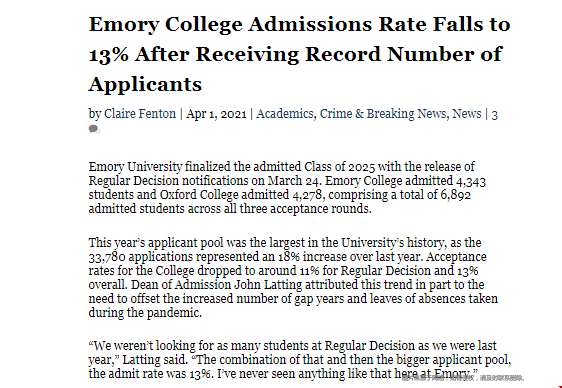Image resolution: width=562 pixels, height=388 pixels.
Task: Click the 4,343 admitted students figure
Action: [471, 181]
